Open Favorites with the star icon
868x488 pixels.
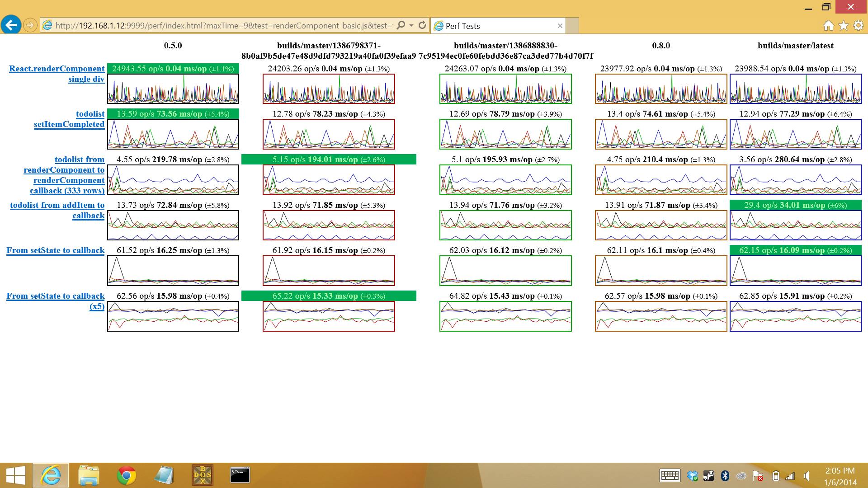tap(844, 25)
